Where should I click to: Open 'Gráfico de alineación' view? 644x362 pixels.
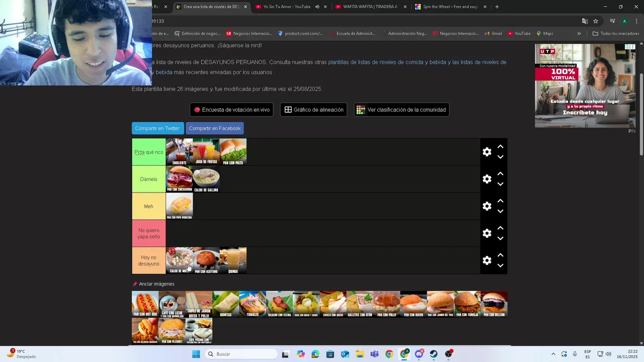click(x=313, y=110)
